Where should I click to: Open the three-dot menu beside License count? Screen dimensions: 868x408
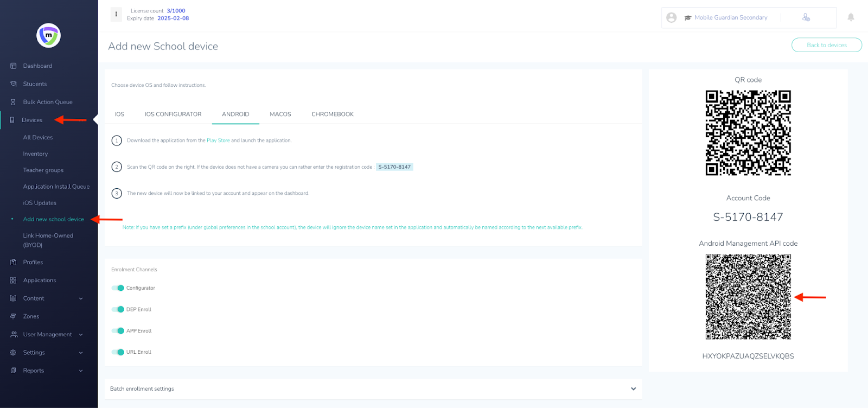[x=116, y=14]
